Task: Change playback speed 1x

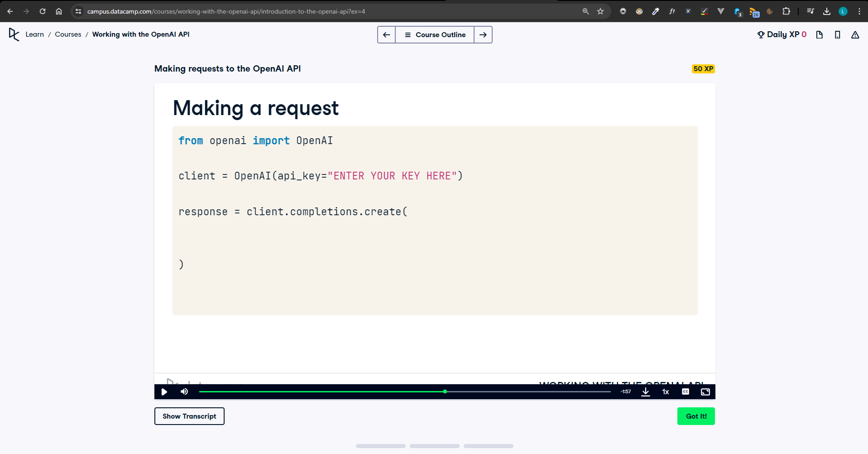Action: point(666,392)
